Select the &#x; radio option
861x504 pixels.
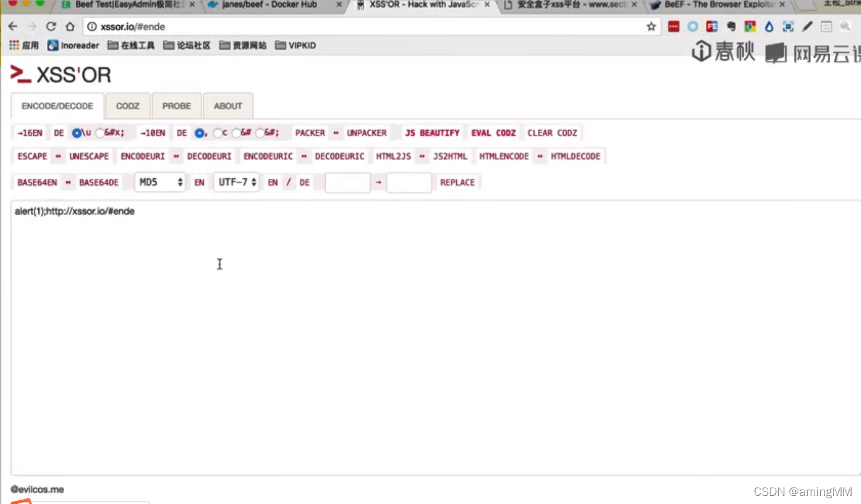(100, 133)
